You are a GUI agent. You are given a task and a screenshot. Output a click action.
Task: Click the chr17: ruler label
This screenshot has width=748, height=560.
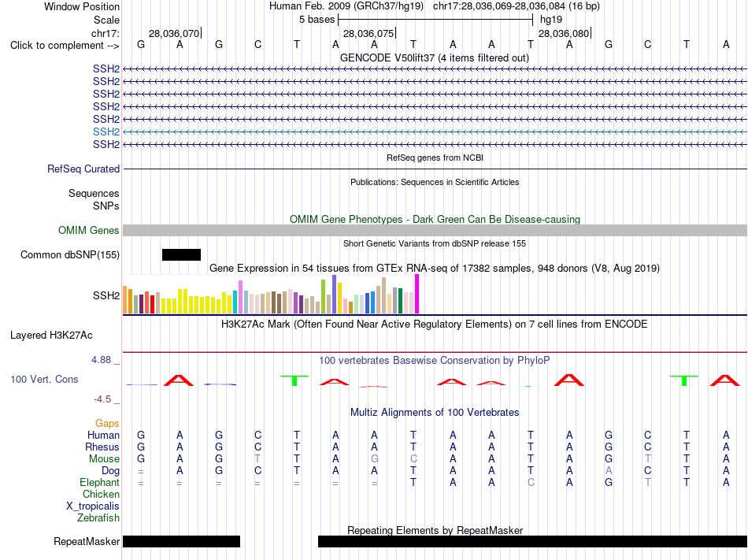point(105,33)
